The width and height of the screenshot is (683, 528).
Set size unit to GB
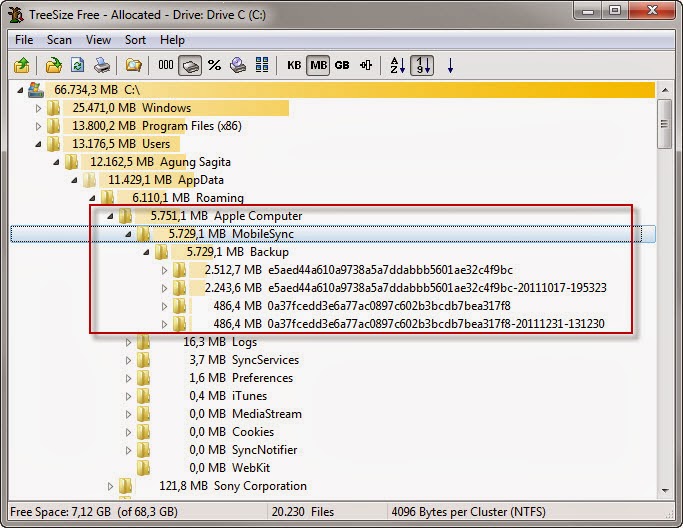pos(342,65)
